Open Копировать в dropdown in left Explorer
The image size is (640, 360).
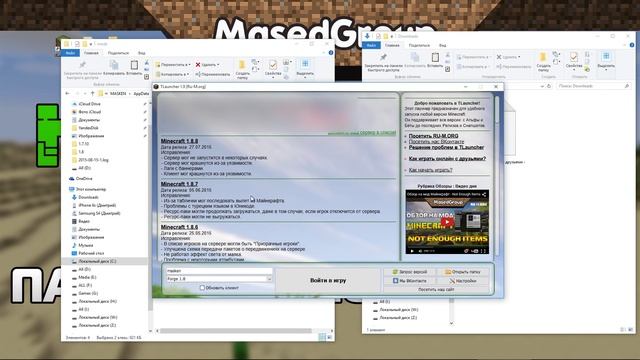(x=172, y=74)
